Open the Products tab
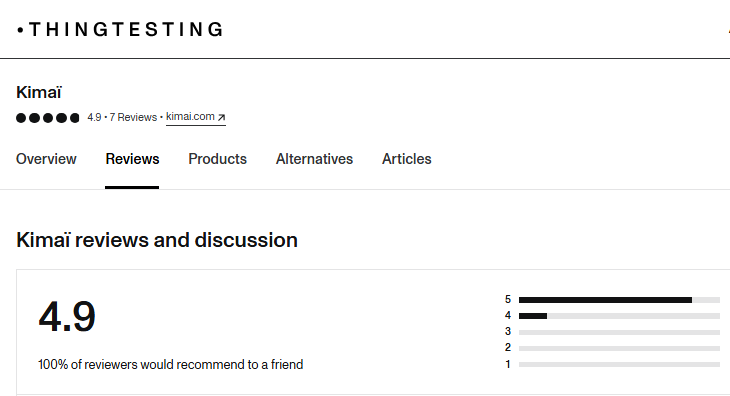This screenshot has height=396, width=730. (x=217, y=159)
